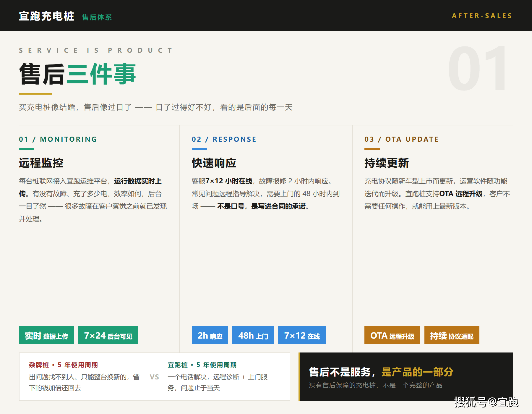This screenshot has height=414, width=532.
Task: Click the 2h 响应 blue tag
Action: click(210, 335)
